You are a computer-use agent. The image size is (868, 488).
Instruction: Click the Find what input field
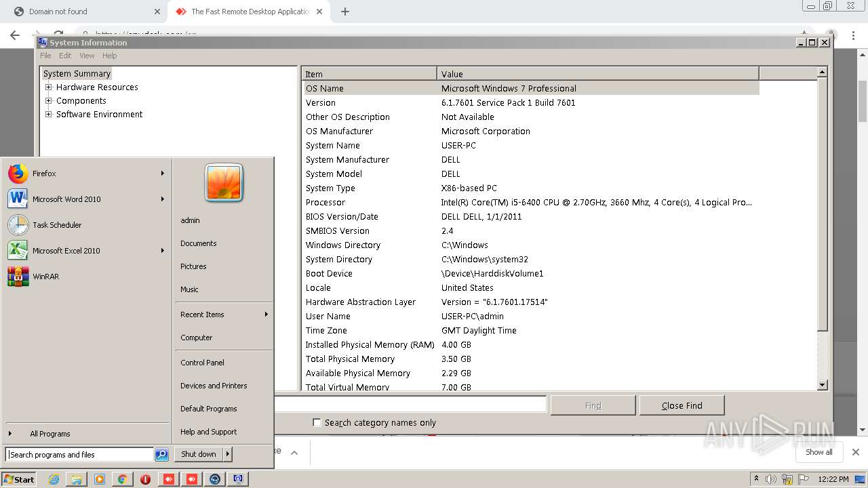click(410, 405)
